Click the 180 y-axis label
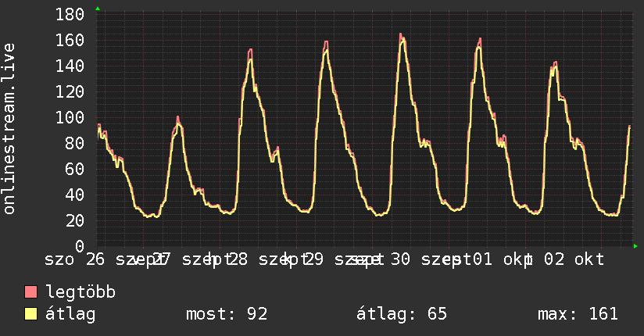Image resolution: width=644 pixels, height=336 pixels. point(70,14)
